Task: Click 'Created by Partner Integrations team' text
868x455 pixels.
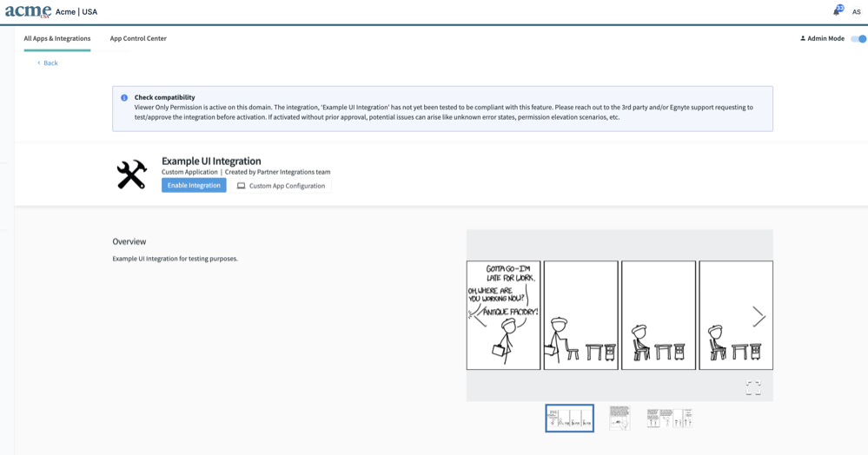Action: click(x=277, y=172)
